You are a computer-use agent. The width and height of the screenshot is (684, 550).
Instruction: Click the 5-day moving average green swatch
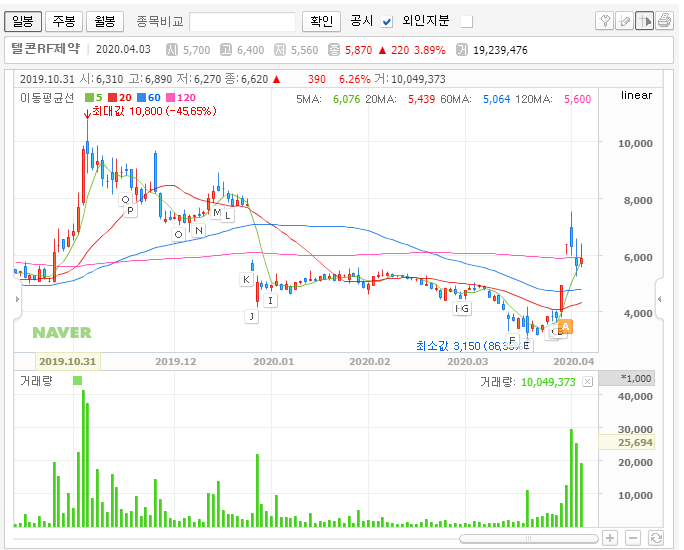(89, 97)
